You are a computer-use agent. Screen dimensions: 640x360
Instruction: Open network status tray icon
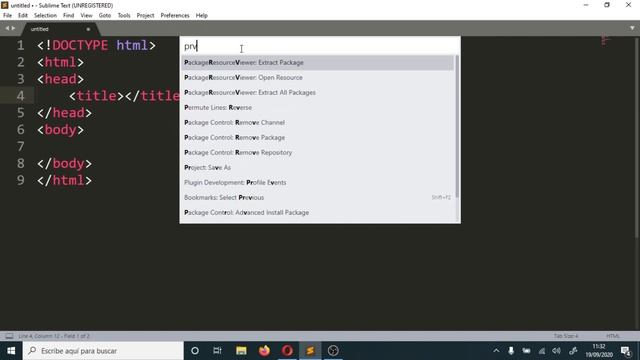(x=542, y=351)
